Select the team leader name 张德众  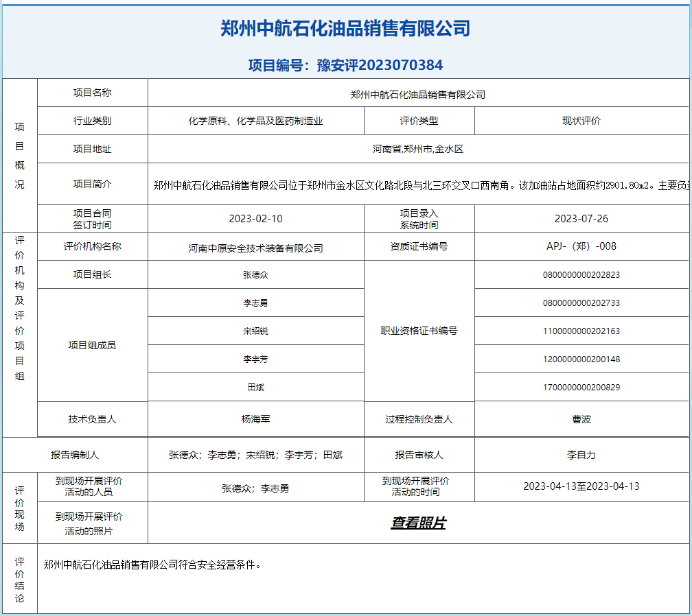[x=255, y=275]
